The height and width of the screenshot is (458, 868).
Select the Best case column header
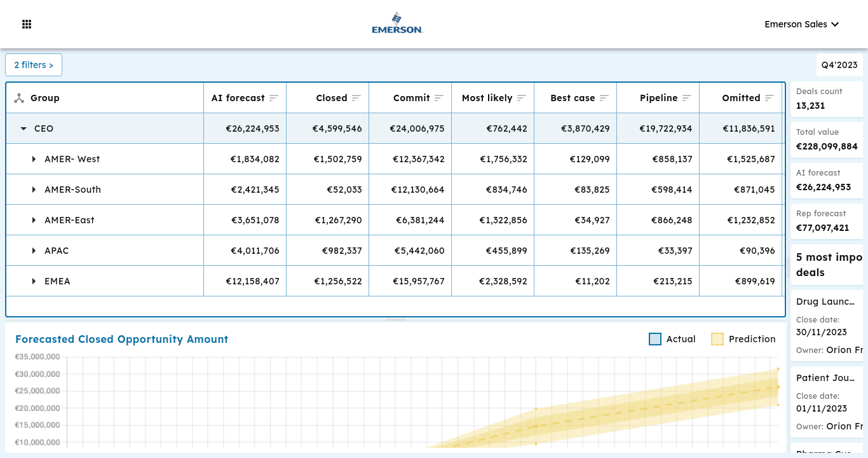576,98
